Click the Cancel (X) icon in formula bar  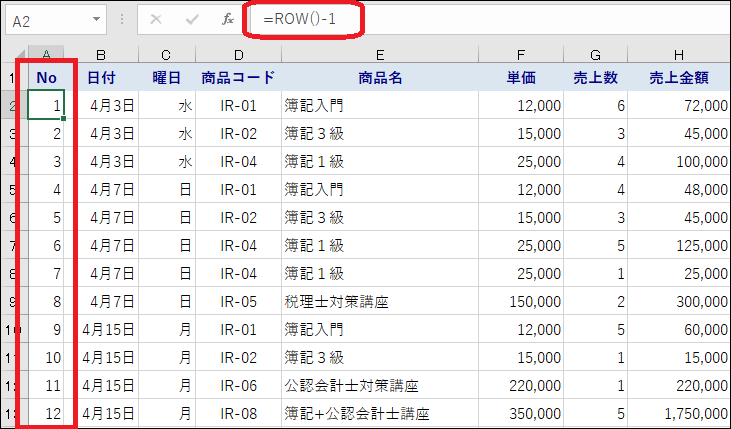click(x=156, y=19)
